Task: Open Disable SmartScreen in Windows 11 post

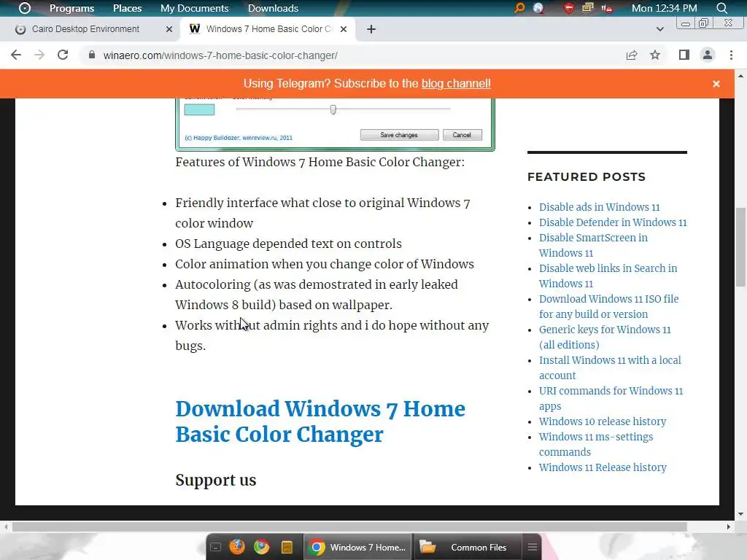Action: [593, 245]
